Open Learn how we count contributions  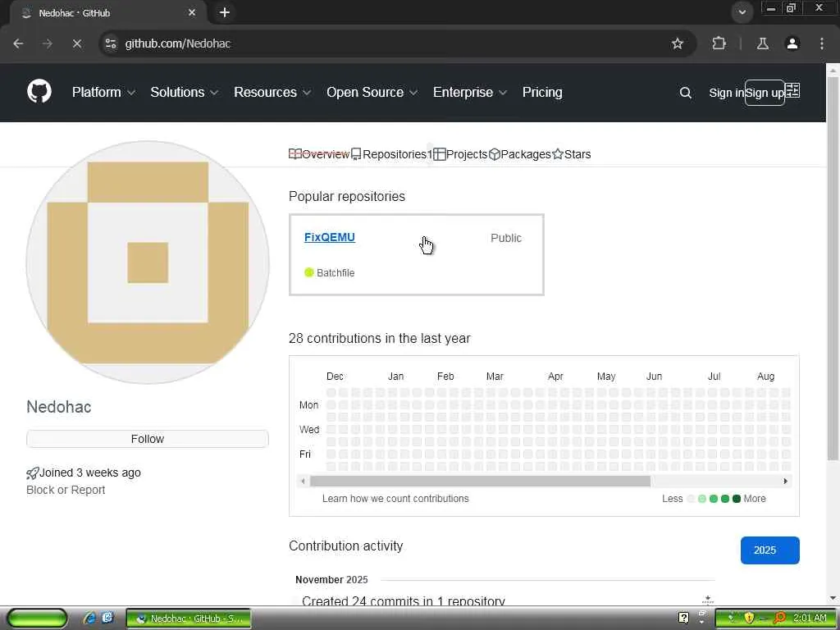[x=395, y=499]
